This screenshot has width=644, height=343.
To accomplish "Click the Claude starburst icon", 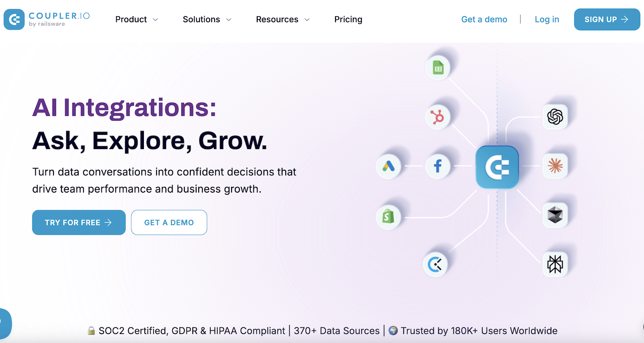I will point(555,166).
